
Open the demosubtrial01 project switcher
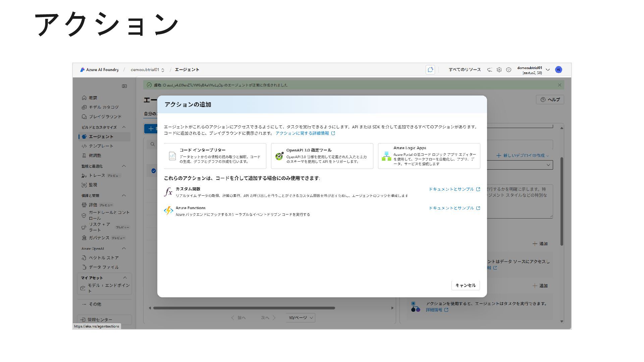coord(148,70)
